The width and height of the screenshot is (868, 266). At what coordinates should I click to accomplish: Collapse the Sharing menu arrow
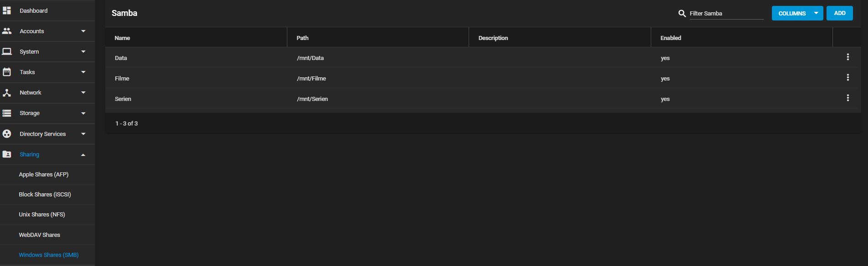[x=83, y=155]
